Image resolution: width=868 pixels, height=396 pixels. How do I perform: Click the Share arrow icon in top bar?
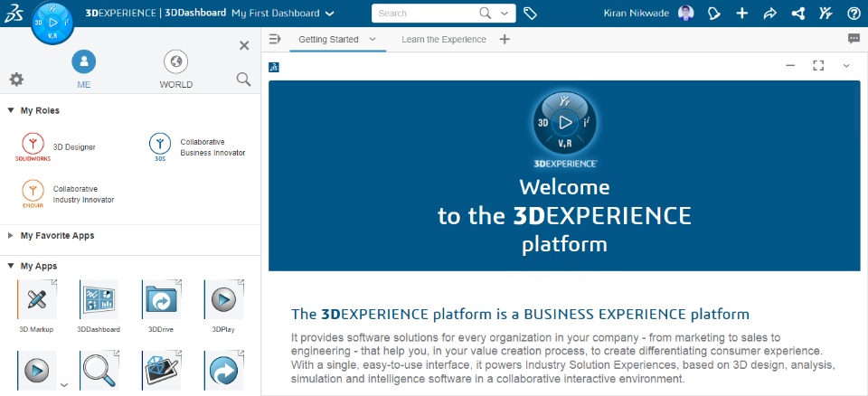click(770, 14)
